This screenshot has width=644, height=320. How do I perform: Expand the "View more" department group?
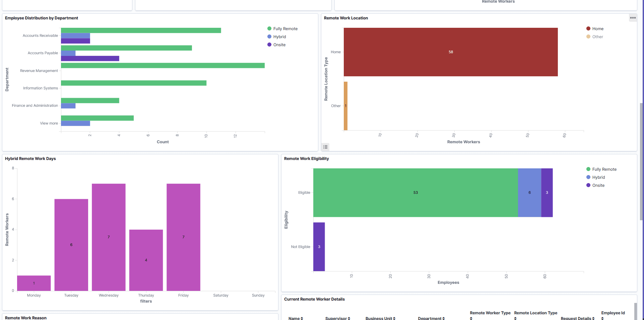pyautogui.click(x=49, y=123)
